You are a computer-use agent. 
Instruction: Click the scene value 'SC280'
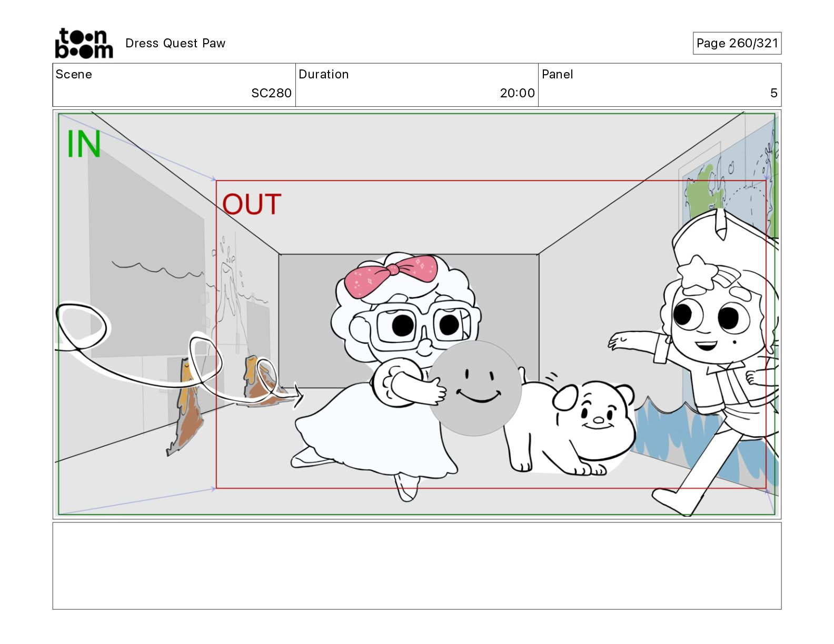pos(271,93)
